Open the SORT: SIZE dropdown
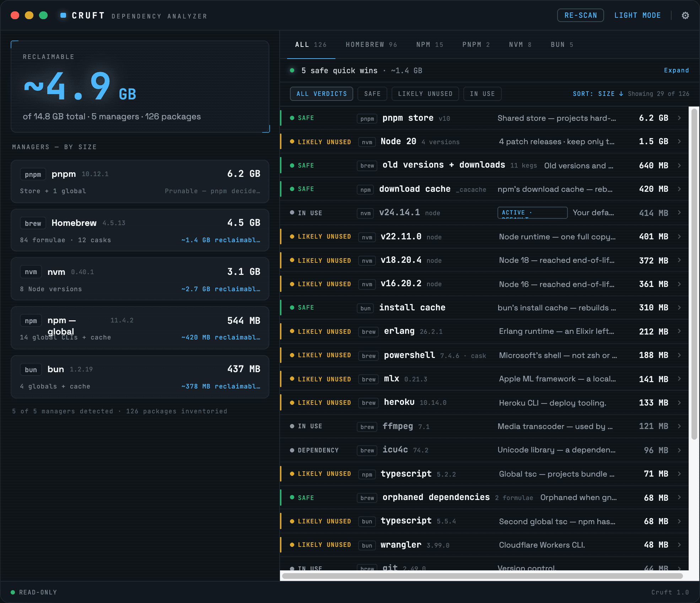Screen dimensions: 700x603 coord(598,94)
